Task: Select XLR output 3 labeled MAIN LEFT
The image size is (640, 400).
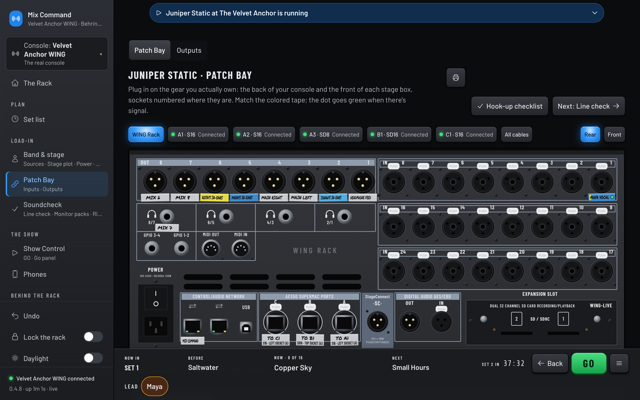Action: [303, 181]
